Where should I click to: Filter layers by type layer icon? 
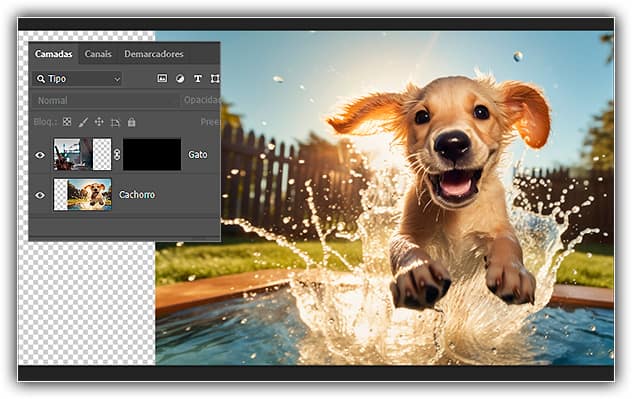click(198, 79)
